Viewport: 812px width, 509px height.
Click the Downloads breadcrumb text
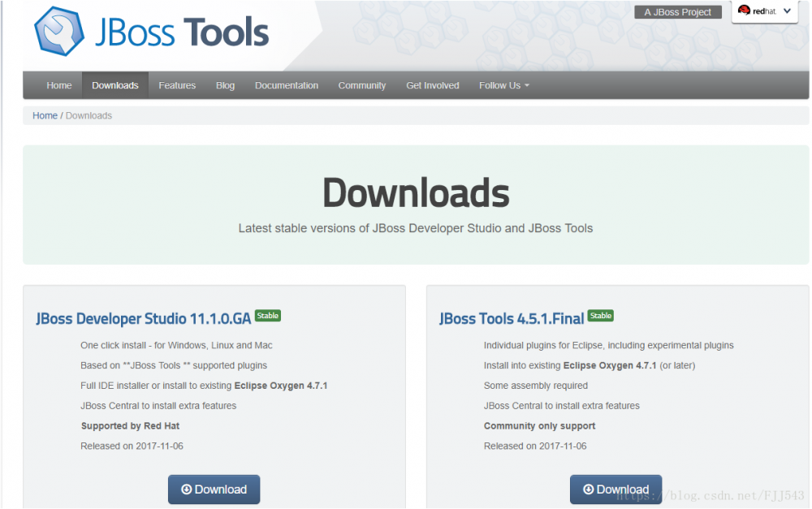pyautogui.click(x=89, y=115)
